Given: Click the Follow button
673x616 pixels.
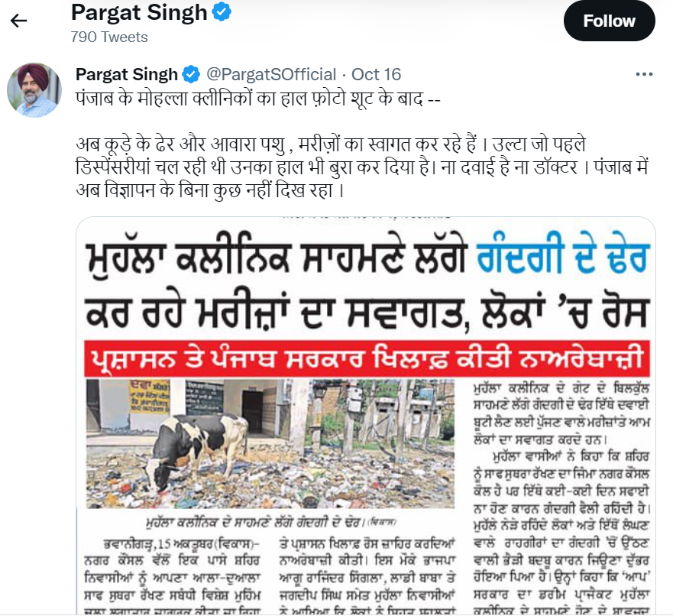Looking at the screenshot, I should pos(609,21).
